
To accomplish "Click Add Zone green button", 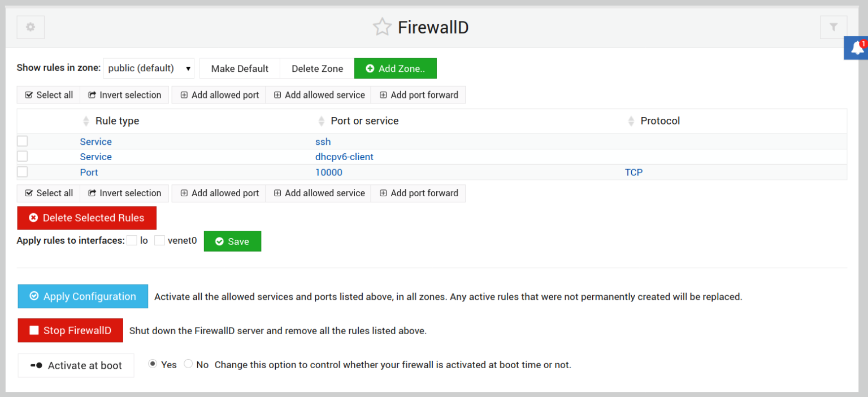I will pos(395,68).
